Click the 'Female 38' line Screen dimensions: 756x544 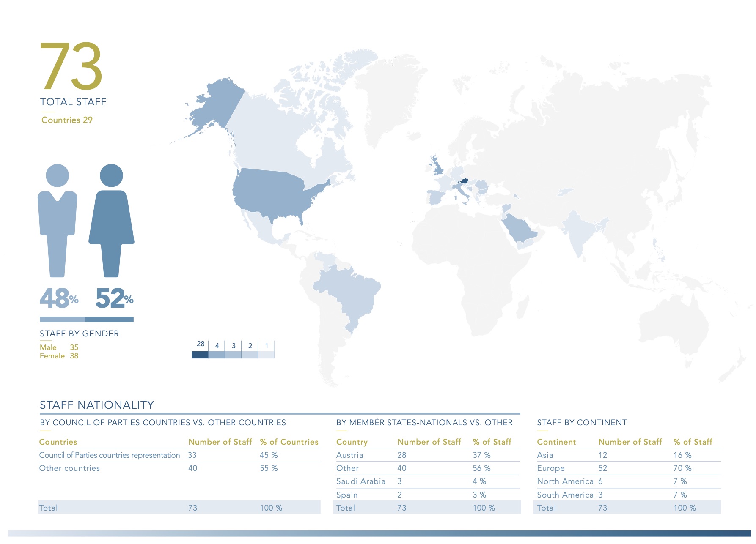(59, 356)
